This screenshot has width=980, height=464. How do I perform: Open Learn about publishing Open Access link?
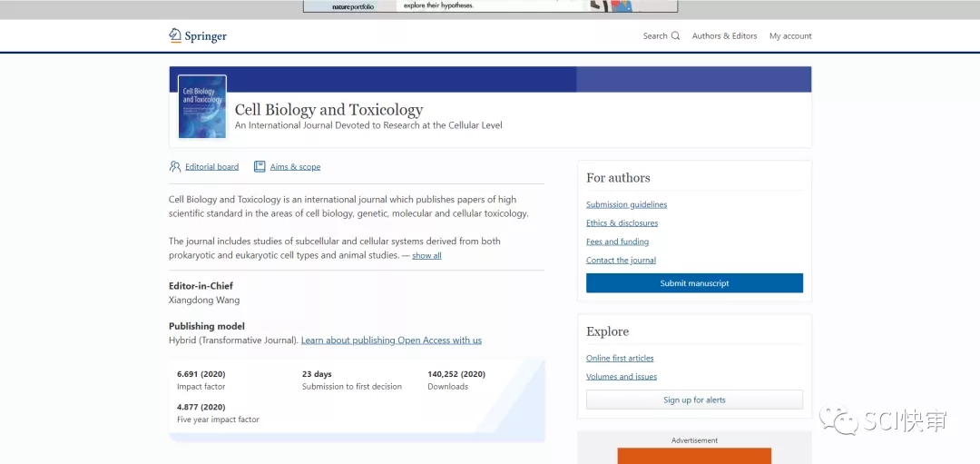(391, 341)
